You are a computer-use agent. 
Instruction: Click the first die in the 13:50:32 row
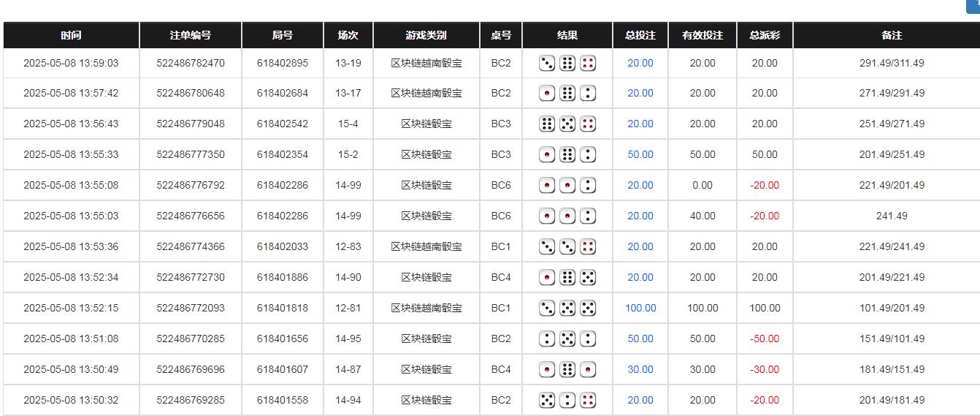(546, 401)
